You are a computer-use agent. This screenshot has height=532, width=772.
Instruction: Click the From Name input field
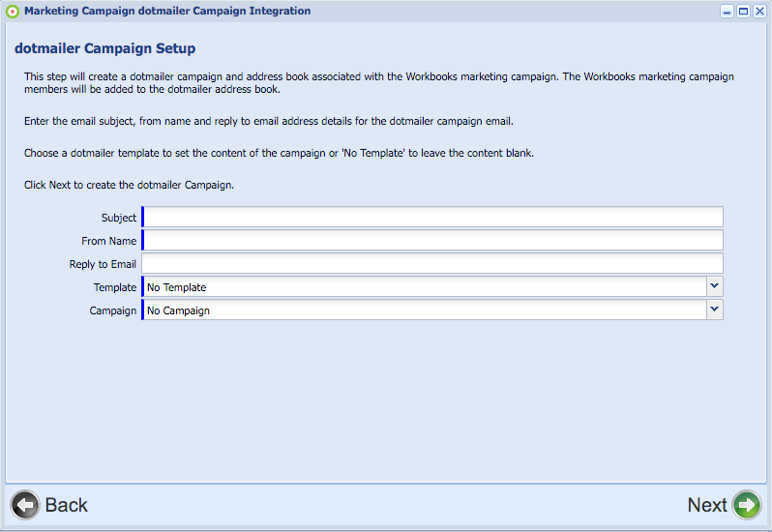tap(432, 240)
